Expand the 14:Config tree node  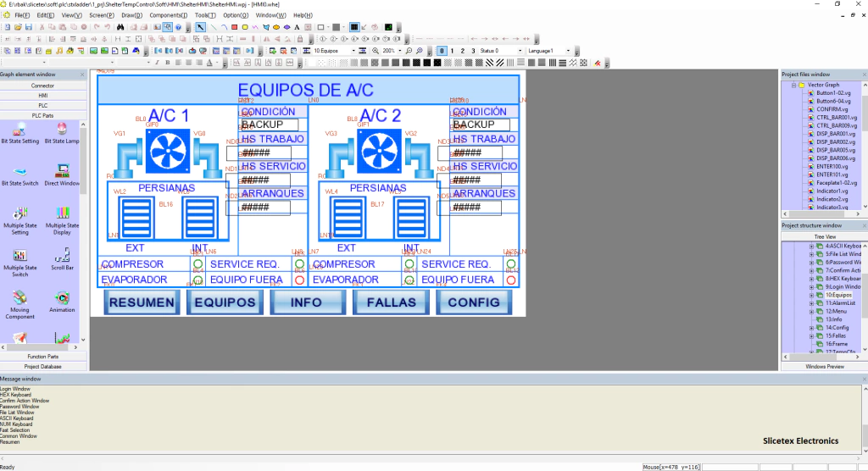point(811,328)
